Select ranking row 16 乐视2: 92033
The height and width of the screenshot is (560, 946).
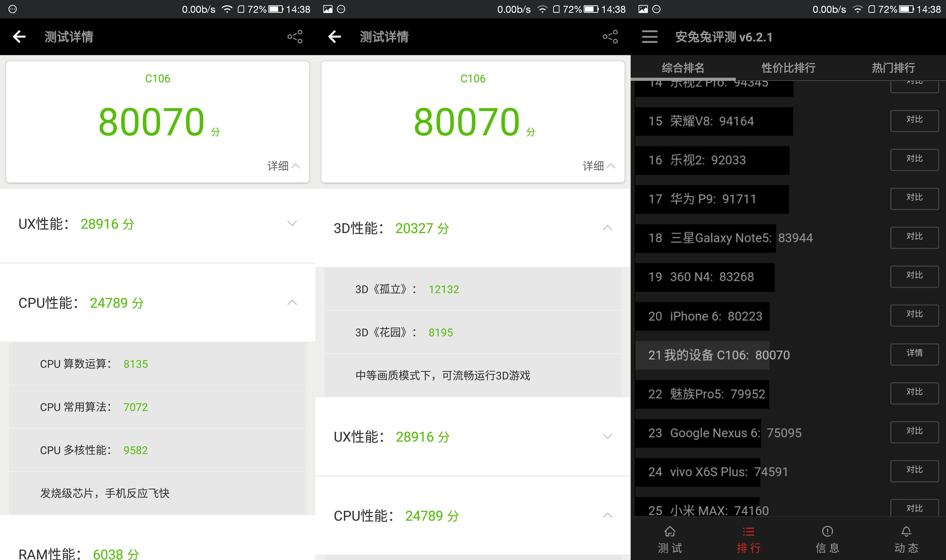click(712, 160)
